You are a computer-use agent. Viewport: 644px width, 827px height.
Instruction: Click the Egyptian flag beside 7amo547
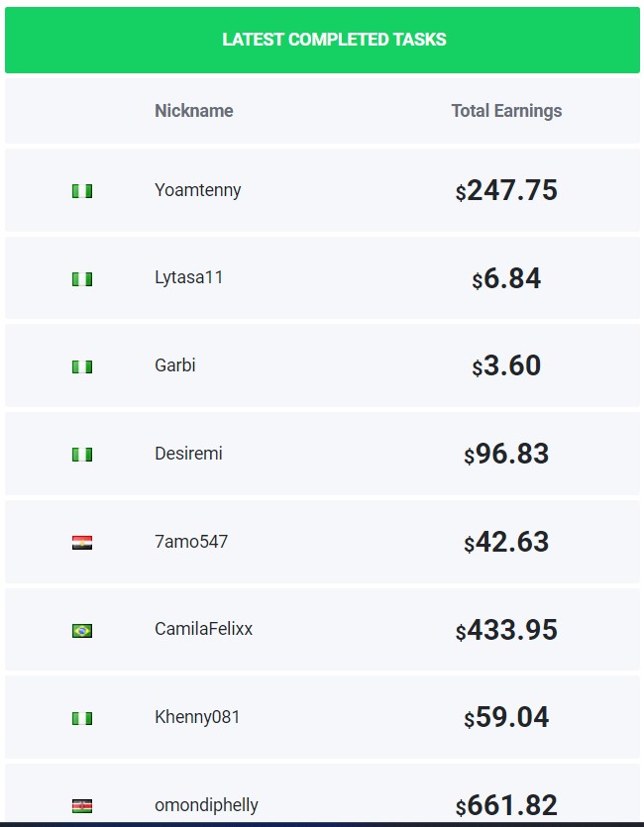[x=82, y=543]
